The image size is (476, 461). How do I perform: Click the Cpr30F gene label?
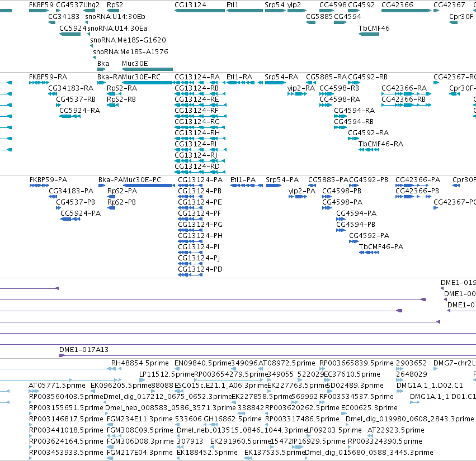(x=461, y=17)
